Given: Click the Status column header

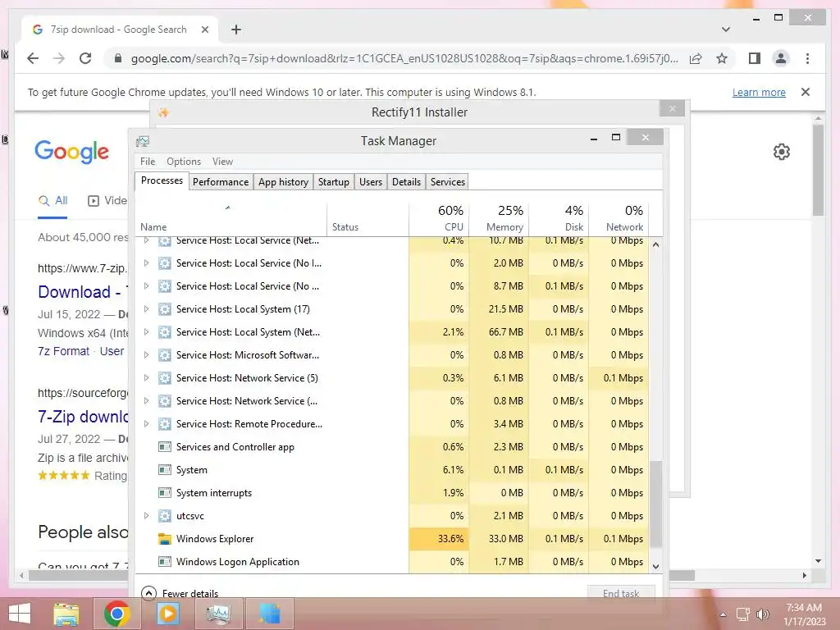Looking at the screenshot, I should [x=367, y=218].
